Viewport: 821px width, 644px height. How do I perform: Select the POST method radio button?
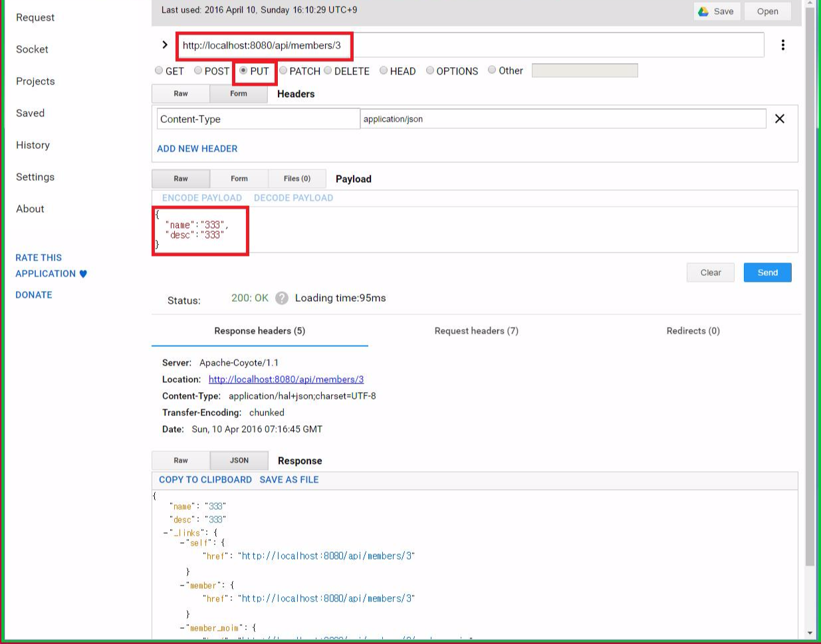(198, 70)
